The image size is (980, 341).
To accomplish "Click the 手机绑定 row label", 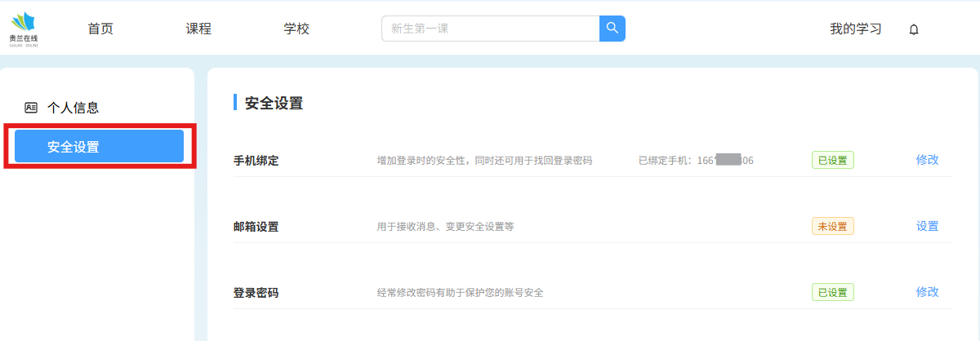I will click(x=256, y=161).
